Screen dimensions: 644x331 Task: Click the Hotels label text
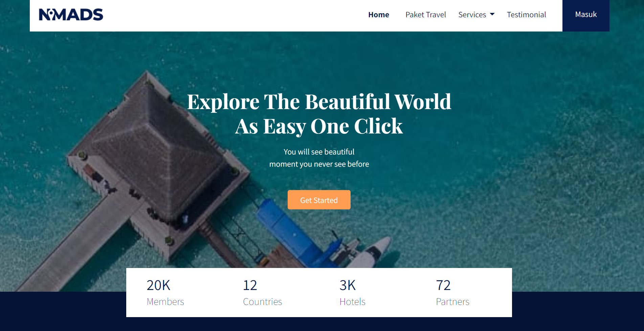[352, 302]
